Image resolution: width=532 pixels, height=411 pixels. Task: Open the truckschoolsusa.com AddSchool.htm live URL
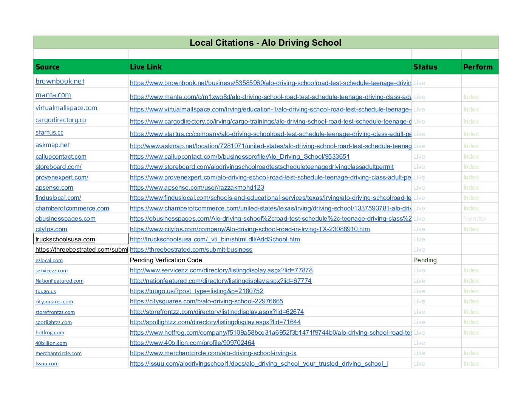click(215, 239)
